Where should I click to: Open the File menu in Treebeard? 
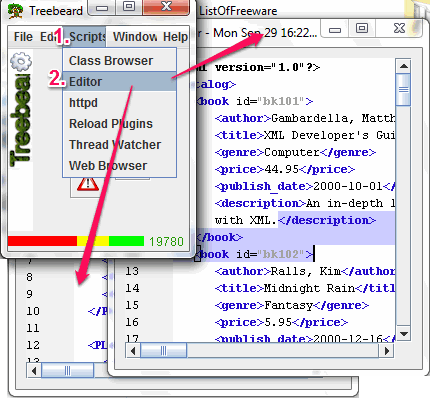(23, 37)
